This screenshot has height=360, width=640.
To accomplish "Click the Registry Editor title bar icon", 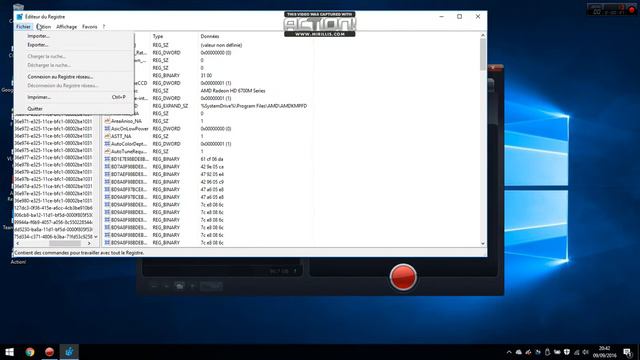I will point(20,17).
